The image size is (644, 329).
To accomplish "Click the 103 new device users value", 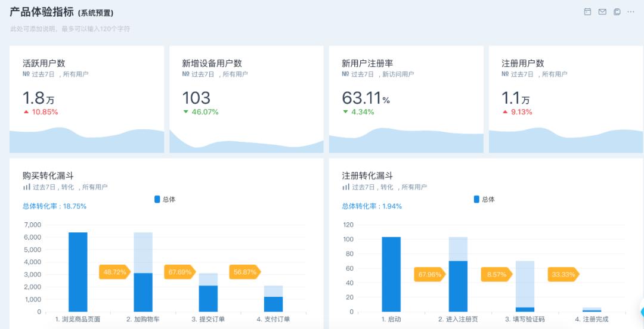I will [x=196, y=98].
